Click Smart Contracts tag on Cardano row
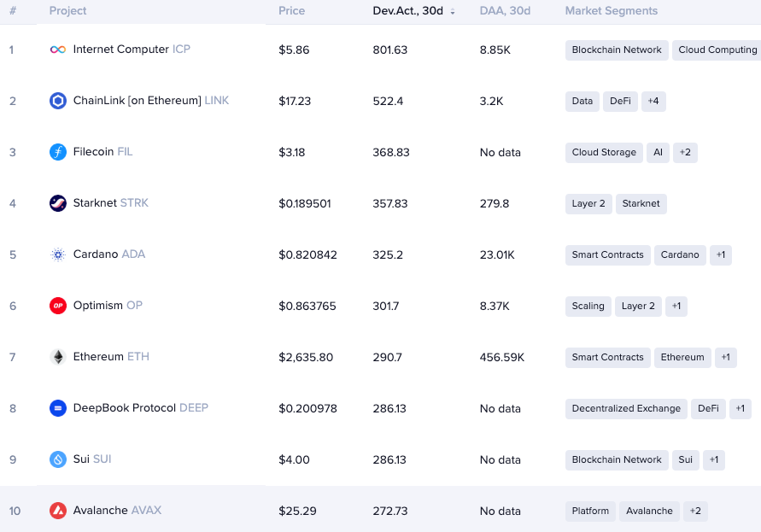This screenshot has height=532, width=761. pyautogui.click(x=607, y=254)
